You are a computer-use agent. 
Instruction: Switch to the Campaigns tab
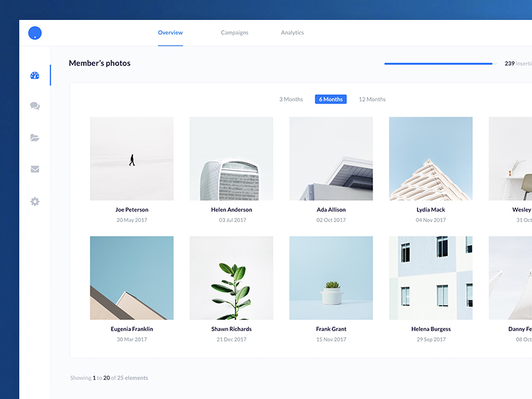(x=234, y=33)
